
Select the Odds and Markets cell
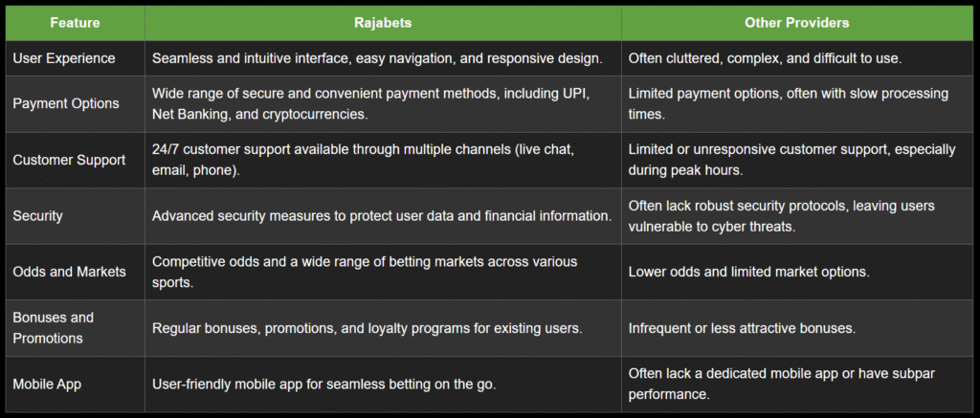(75, 272)
